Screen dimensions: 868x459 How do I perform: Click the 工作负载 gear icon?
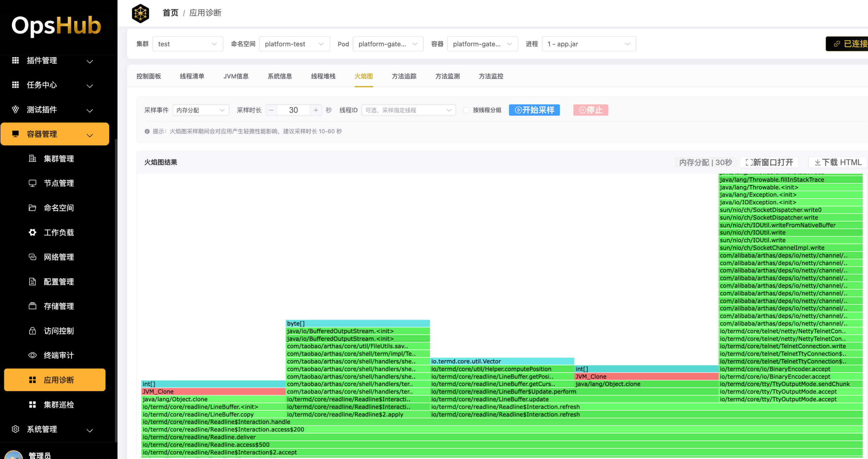pyautogui.click(x=32, y=232)
